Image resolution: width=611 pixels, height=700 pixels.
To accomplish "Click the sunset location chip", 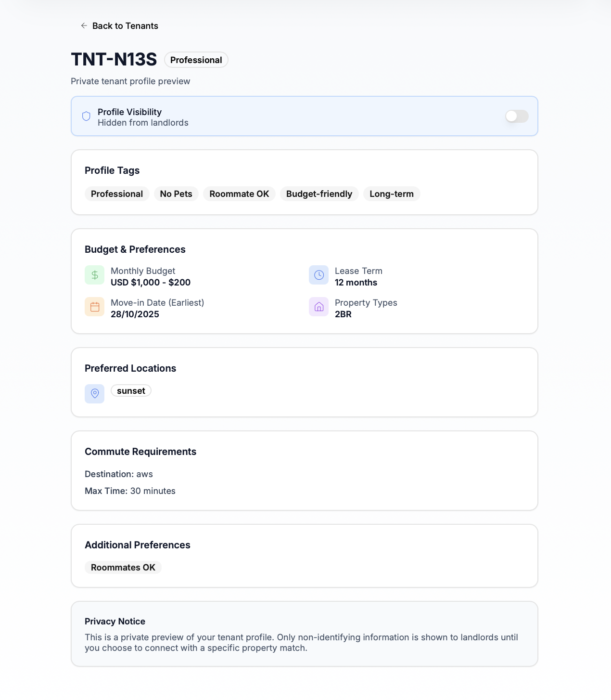I will click(131, 391).
